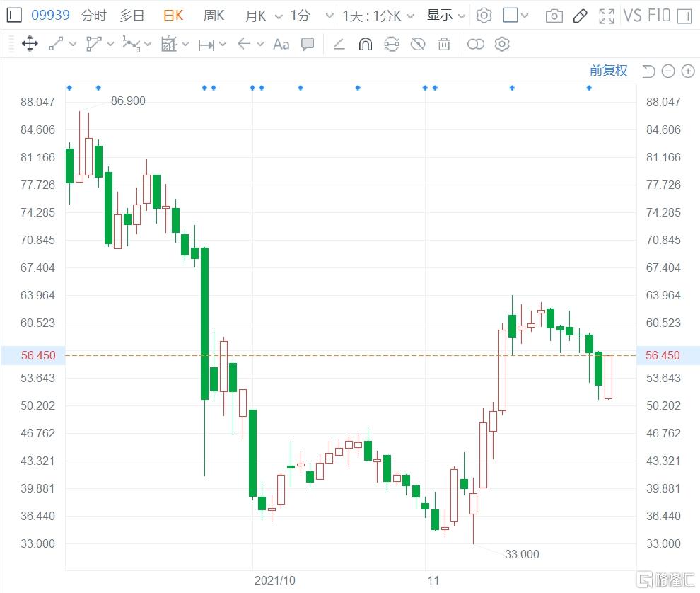700x593 pixels.
Task: Select the Aa text annotation tool
Action: pyautogui.click(x=281, y=45)
